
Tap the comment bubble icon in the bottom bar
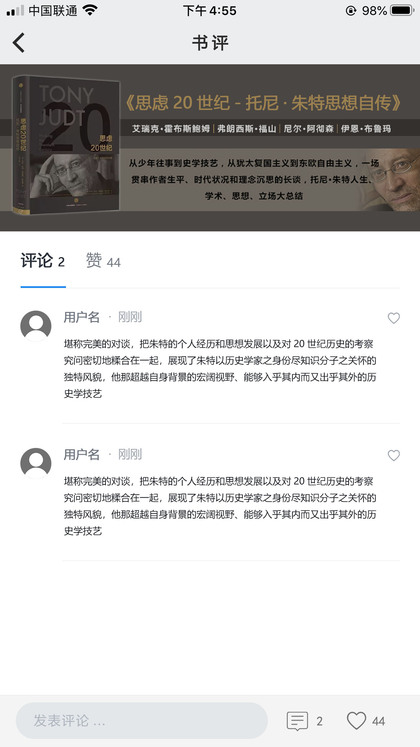(297, 721)
